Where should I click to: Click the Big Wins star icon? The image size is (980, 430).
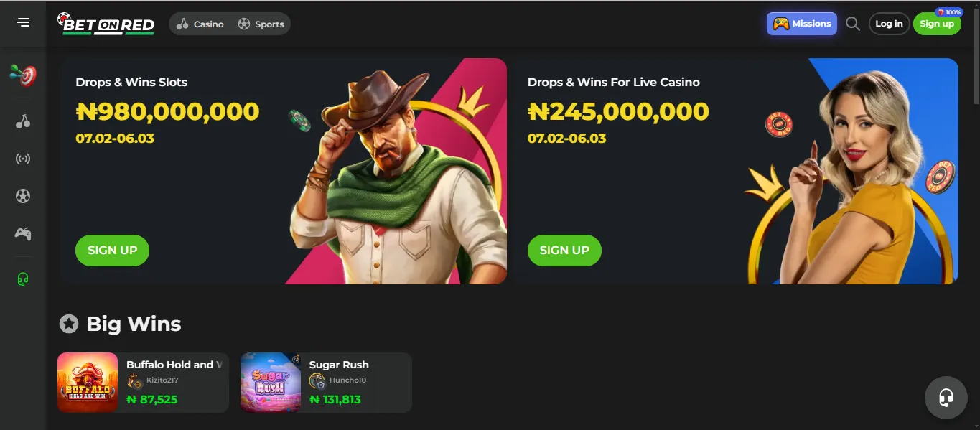68,324
